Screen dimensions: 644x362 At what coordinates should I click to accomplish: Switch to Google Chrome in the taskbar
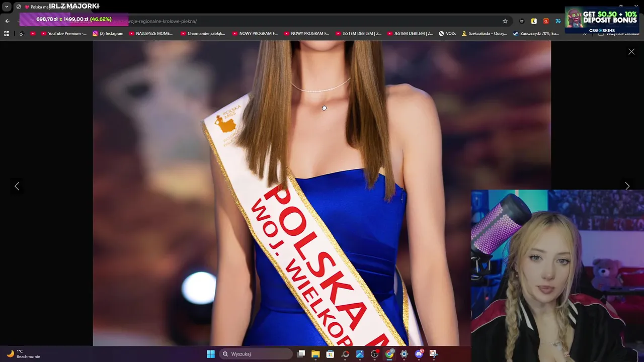[x=389, y=354]
